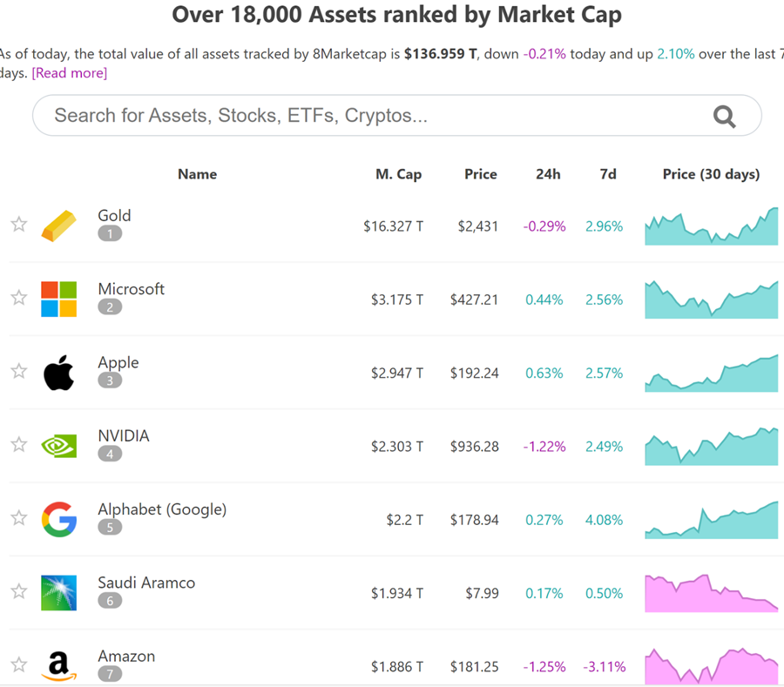Click the Microsoft logo icon
The width and height of the screenshot is (784, 687).
[58, 299]
